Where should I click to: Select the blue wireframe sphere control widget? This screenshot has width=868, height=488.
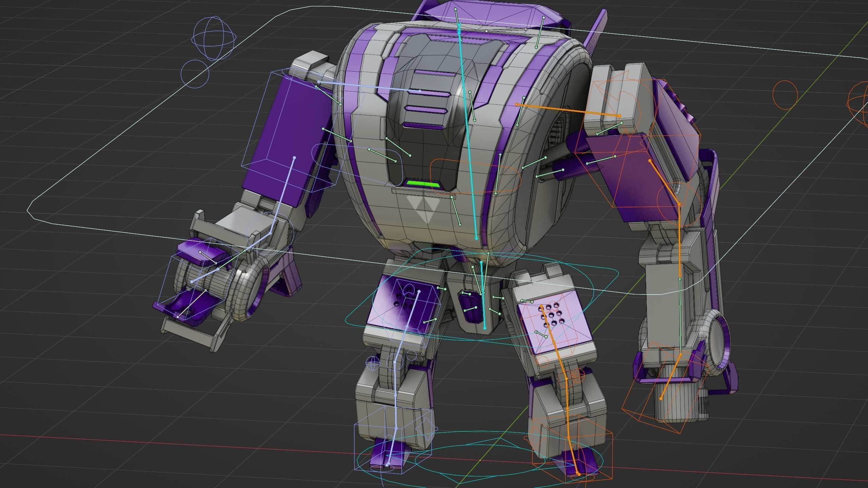214,38
